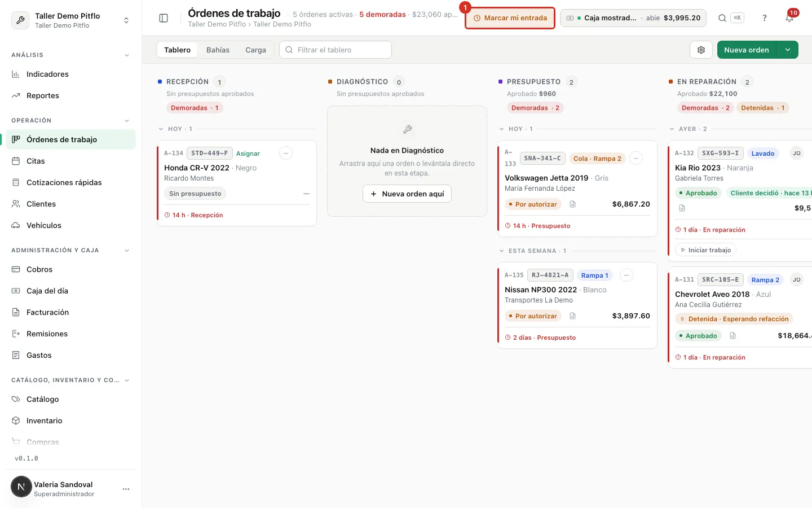
Task: Collapse the AYER group in En Reparación
Action: pos(672,129)
